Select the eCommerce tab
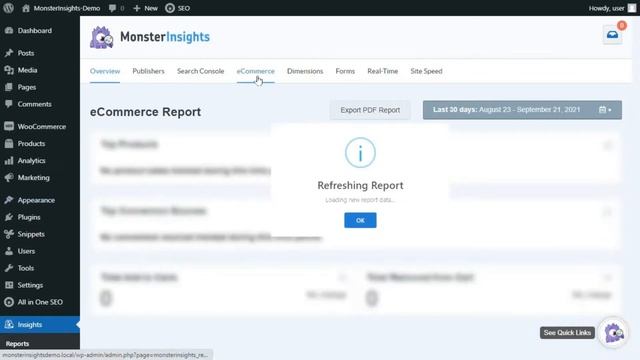The image size is (640, 360). (x=256, y=71)
